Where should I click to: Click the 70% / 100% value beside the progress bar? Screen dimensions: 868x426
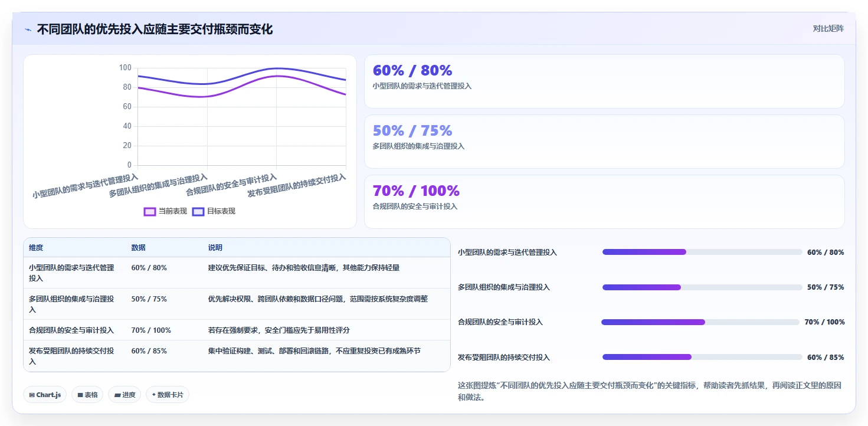click(824, 322)
